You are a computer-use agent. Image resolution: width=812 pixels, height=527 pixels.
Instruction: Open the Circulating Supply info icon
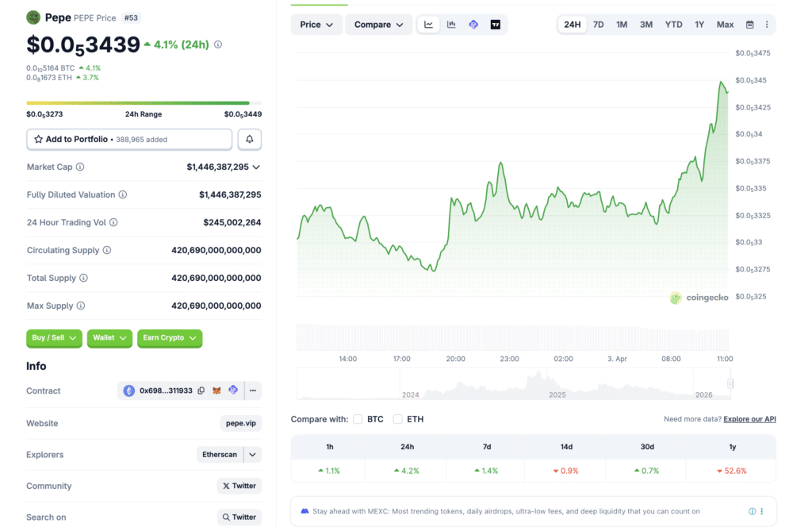tap(107, 250)
